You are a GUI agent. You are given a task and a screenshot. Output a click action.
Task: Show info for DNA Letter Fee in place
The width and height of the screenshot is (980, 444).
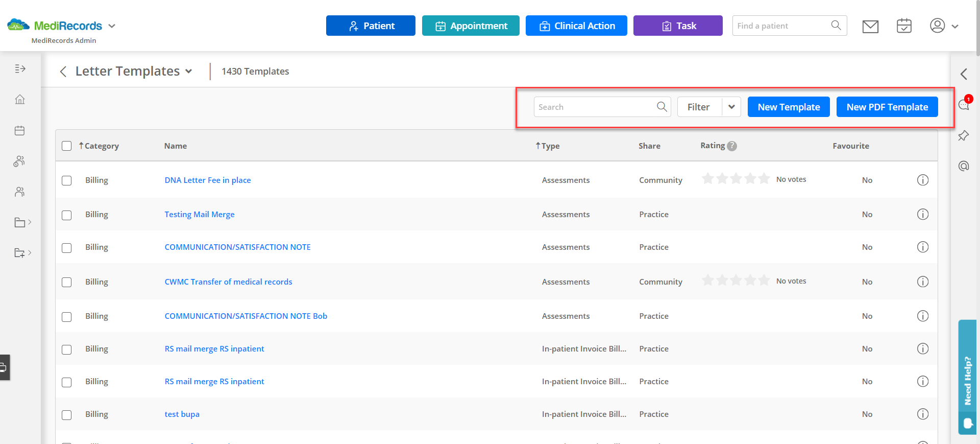[923, 180]
